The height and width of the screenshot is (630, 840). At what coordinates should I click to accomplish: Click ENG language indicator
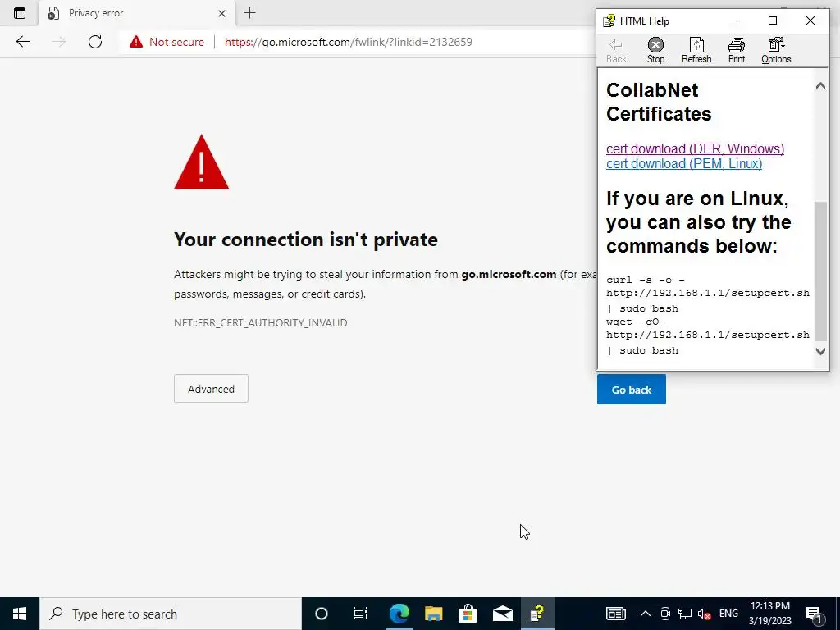[728, 614]
